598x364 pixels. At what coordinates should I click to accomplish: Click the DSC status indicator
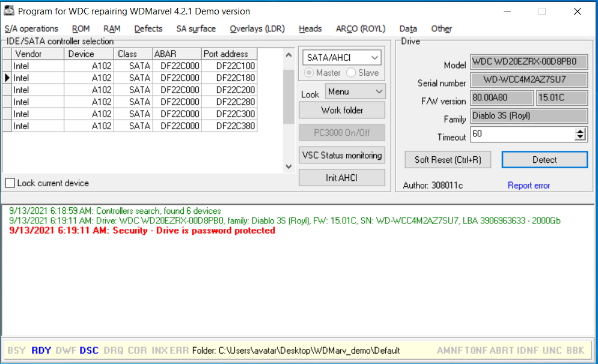point(89,350)
